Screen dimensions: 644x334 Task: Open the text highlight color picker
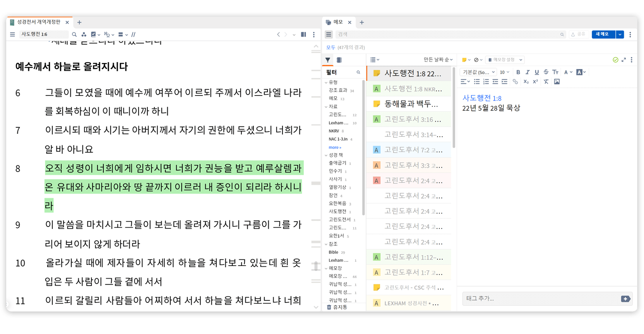tap(581, 72)
